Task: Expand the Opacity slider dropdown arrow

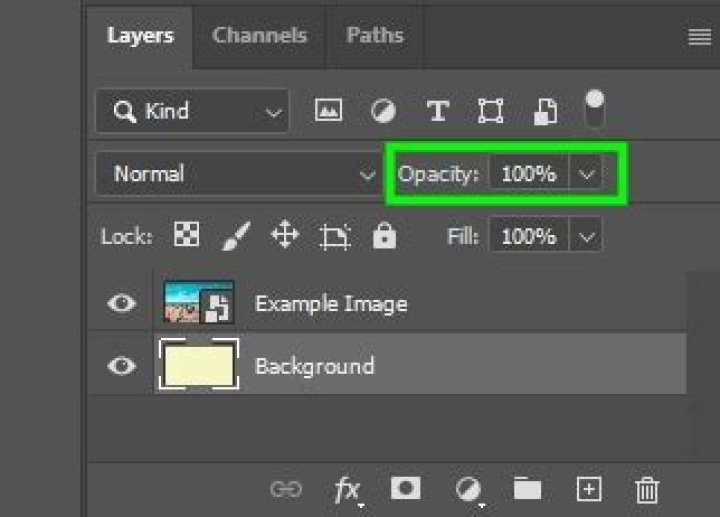Action: 587,174
